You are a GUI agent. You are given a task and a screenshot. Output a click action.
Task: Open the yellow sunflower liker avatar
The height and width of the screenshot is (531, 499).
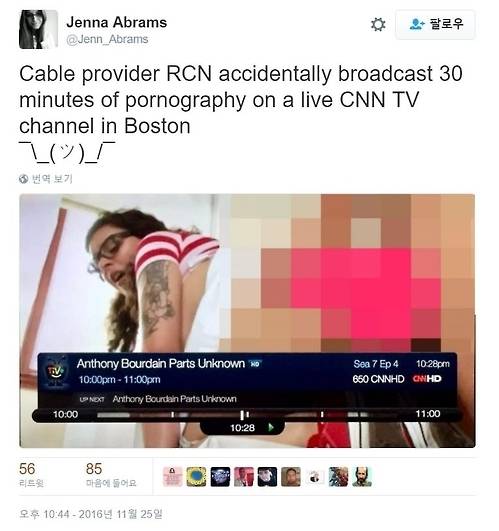click(196, 477)
